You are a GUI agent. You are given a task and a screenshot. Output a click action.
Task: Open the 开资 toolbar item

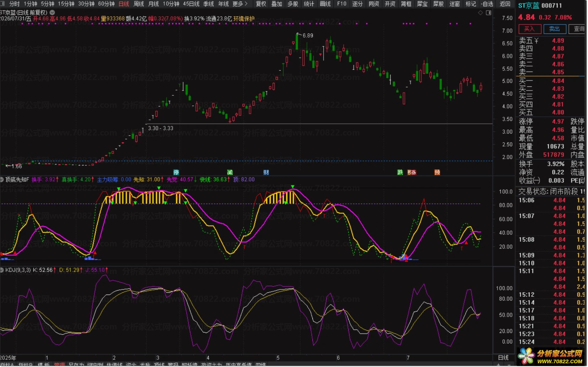(x=390, y=4)
